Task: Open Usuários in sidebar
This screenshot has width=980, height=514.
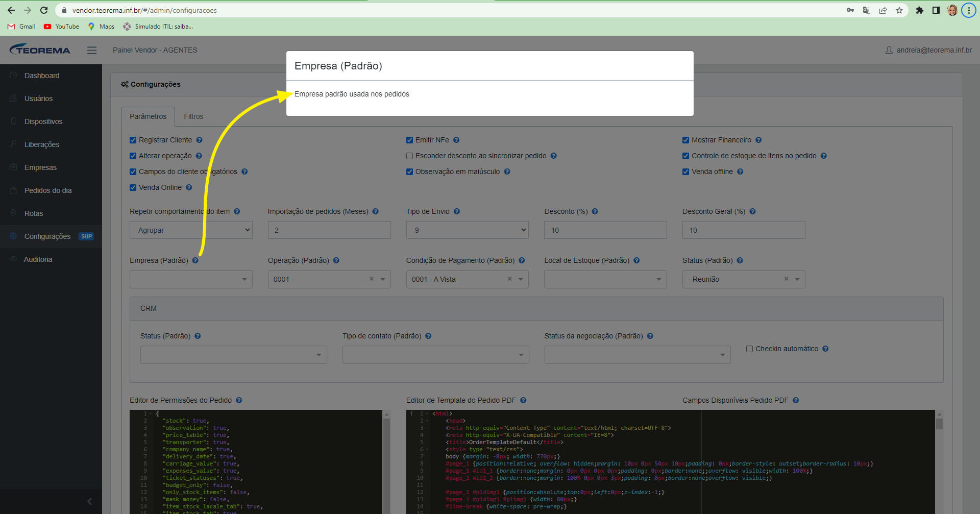Action: click(x=51, y=99)
